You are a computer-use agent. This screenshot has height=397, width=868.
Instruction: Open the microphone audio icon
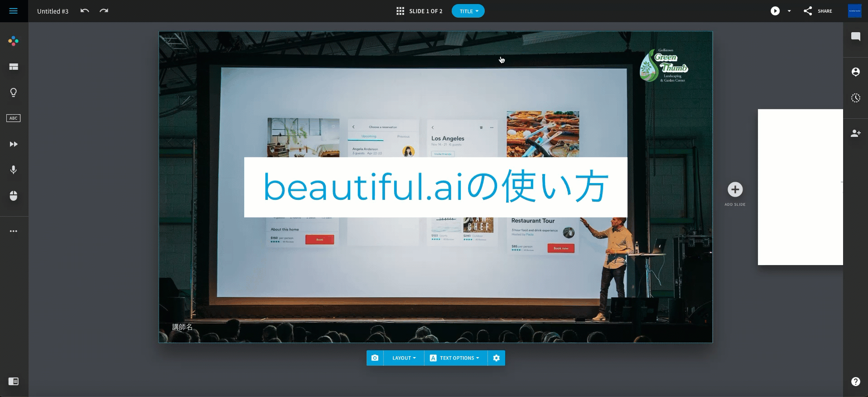pos(14,170)
